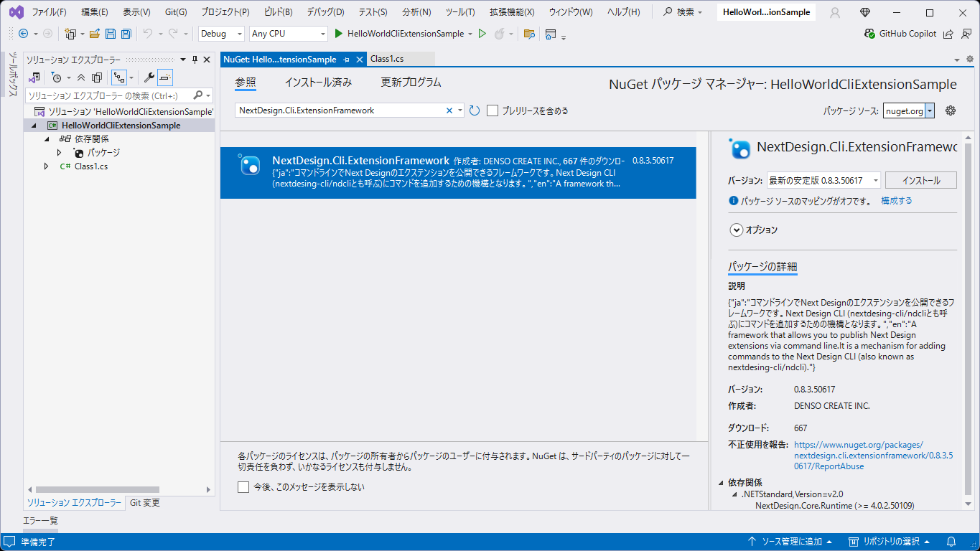Screen dimensions: 980x551
Task: Click Select Repository in status bar
Action: (890, 542)
